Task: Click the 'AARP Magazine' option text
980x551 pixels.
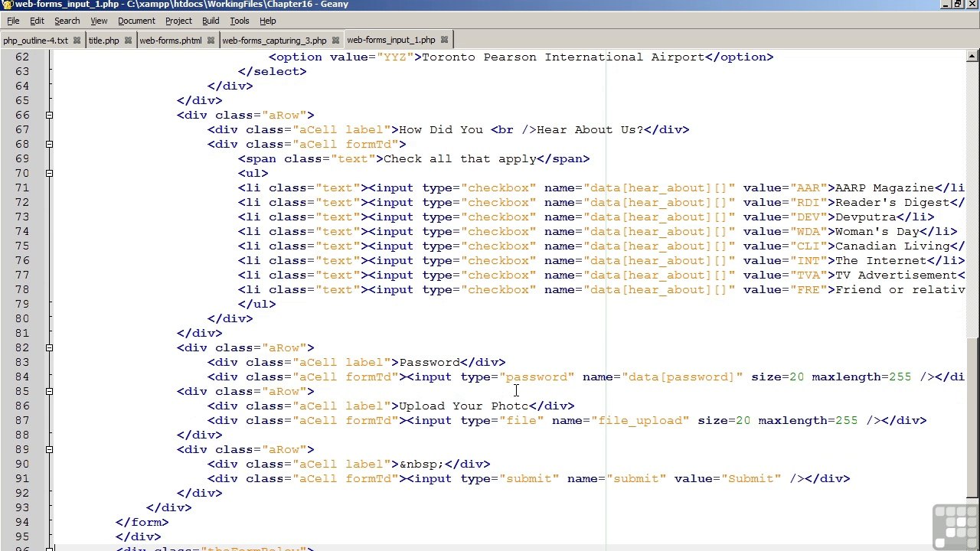Action: point(884,188)
